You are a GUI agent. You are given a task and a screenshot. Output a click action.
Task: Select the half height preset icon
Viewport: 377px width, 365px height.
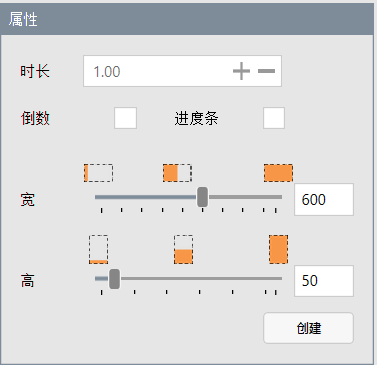tap(183, 249)
